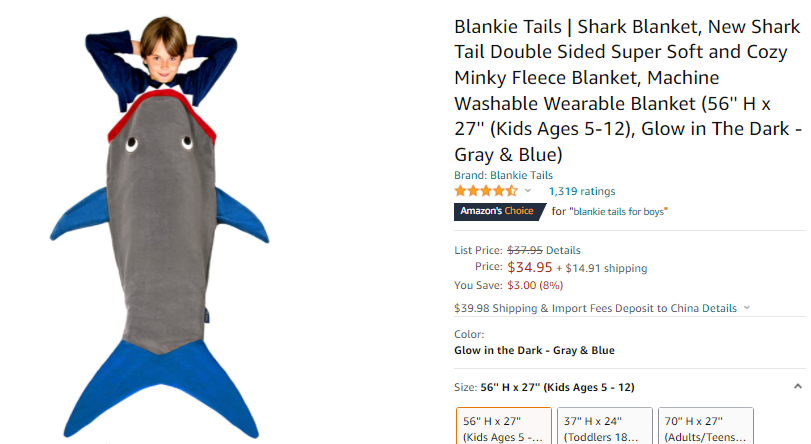
Task: Open the rating breakdown arrow beside the stars
Action: point(528,191)
